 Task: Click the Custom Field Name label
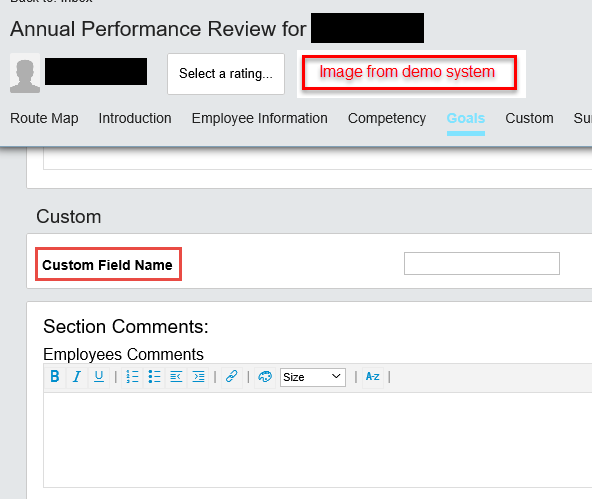pos(107,265)
